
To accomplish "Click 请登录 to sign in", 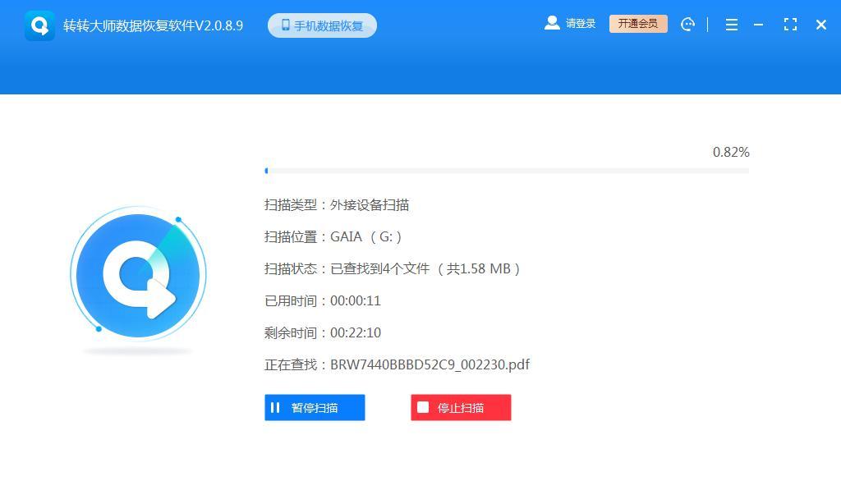I will pyautogui.click(x=581, y=24).
